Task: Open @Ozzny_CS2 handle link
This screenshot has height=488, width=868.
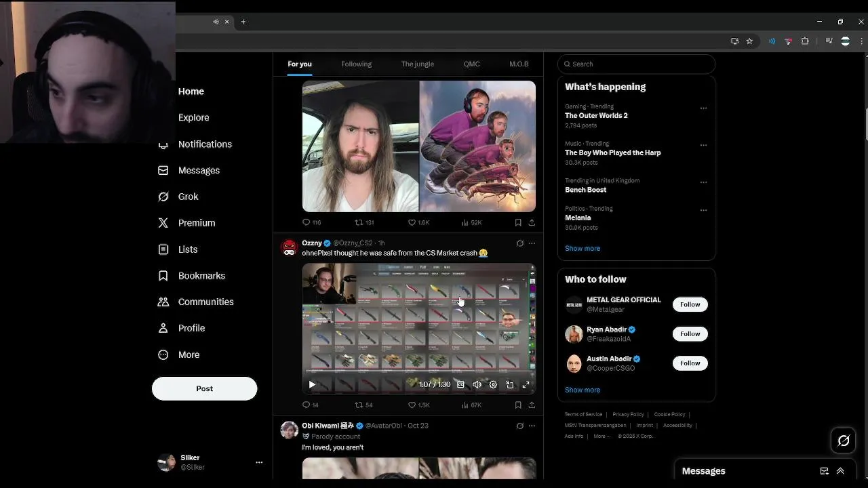Action: click(x=353, y=243)
